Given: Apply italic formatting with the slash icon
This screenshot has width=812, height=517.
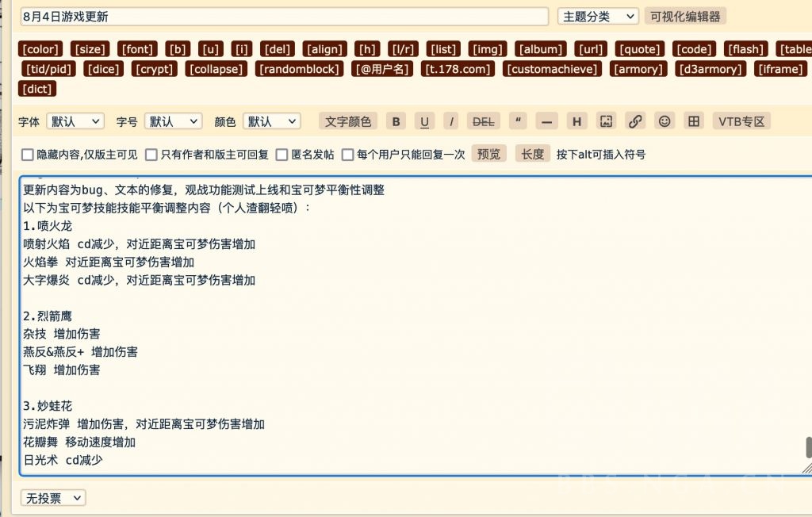Looking at the screenshot, I should (450, 121).
